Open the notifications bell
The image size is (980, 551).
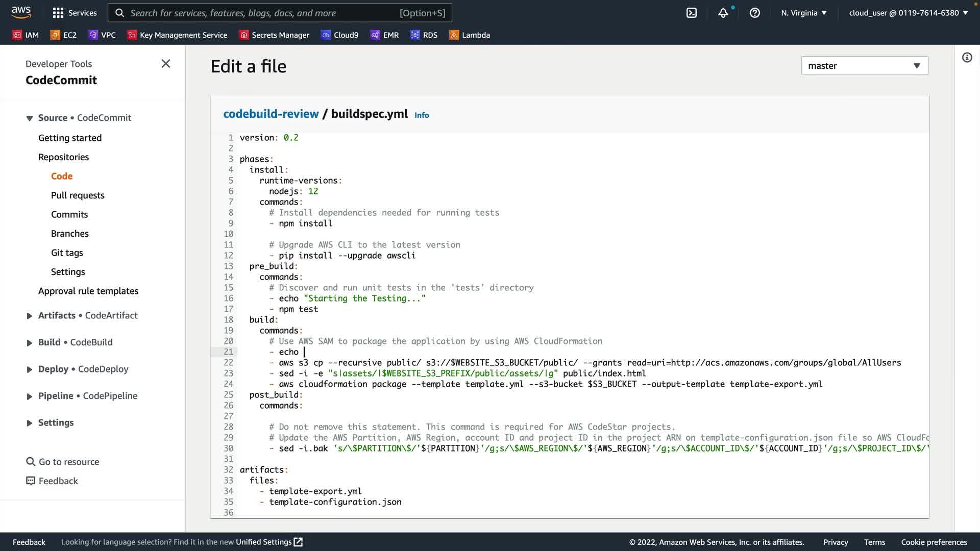point(723,13)
